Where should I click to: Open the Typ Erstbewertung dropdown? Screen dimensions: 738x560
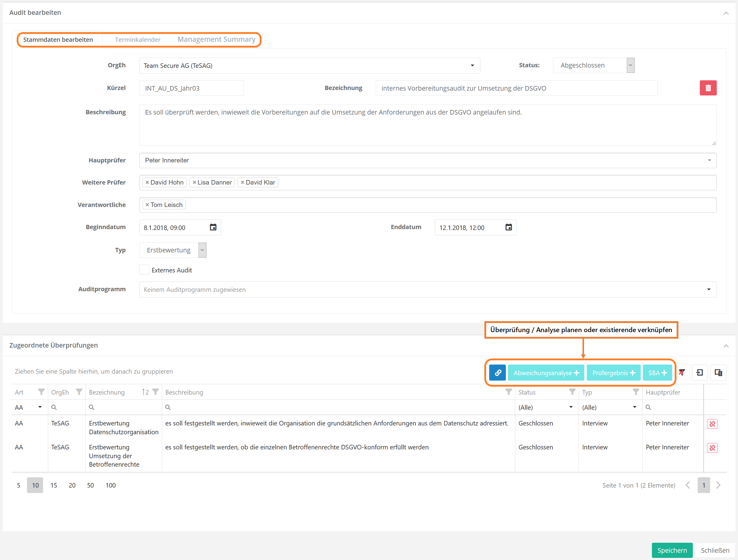tap(202, 250)
